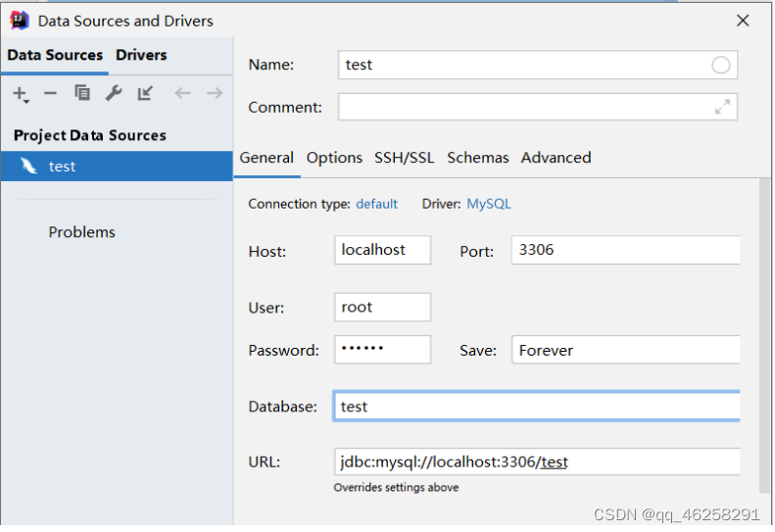Screen dimensions: 775x532
Task: Open the Problems section
Action: [81, 232]
